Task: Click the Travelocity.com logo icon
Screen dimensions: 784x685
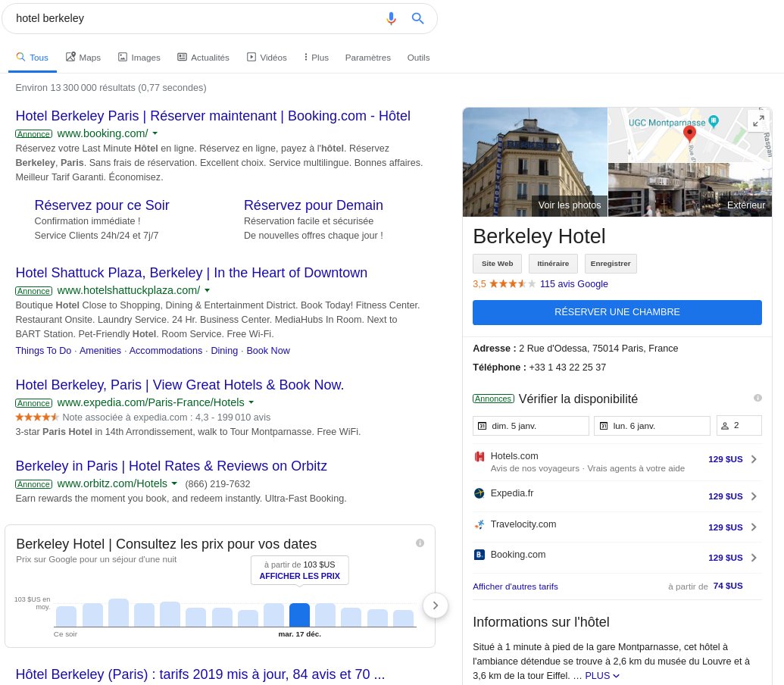Action: [479, 524]
